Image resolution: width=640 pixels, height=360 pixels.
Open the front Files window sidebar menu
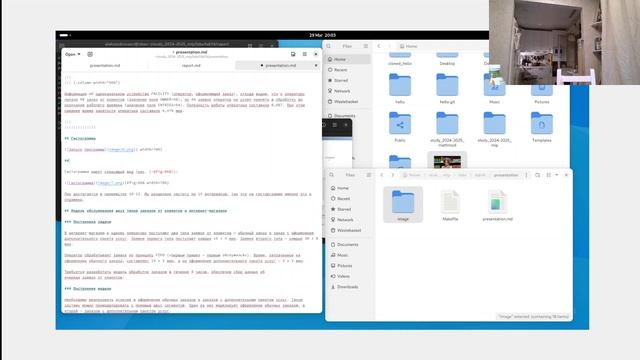point(369,175)
